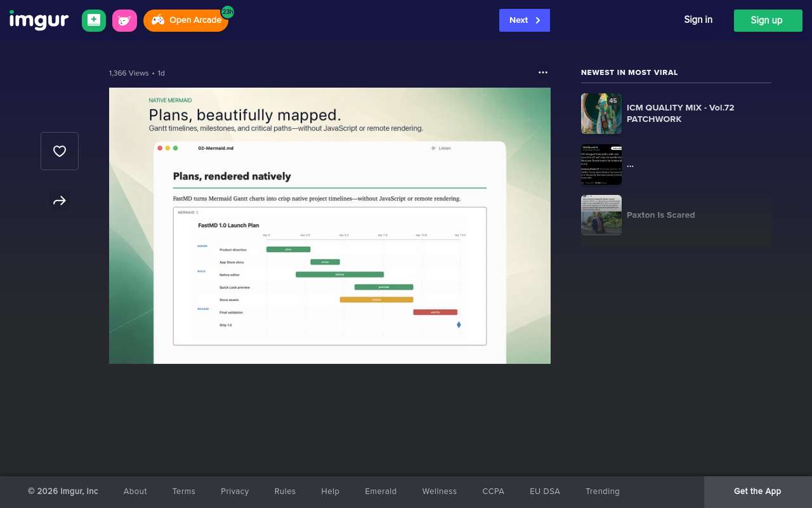
Task: Create a new post with green plus icon
Action: click(94, 20)
